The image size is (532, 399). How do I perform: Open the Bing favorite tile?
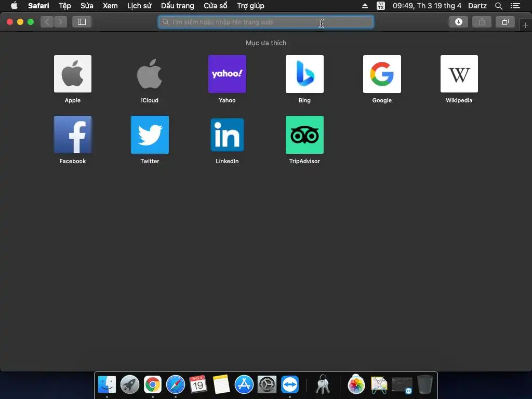pos(304,74)
